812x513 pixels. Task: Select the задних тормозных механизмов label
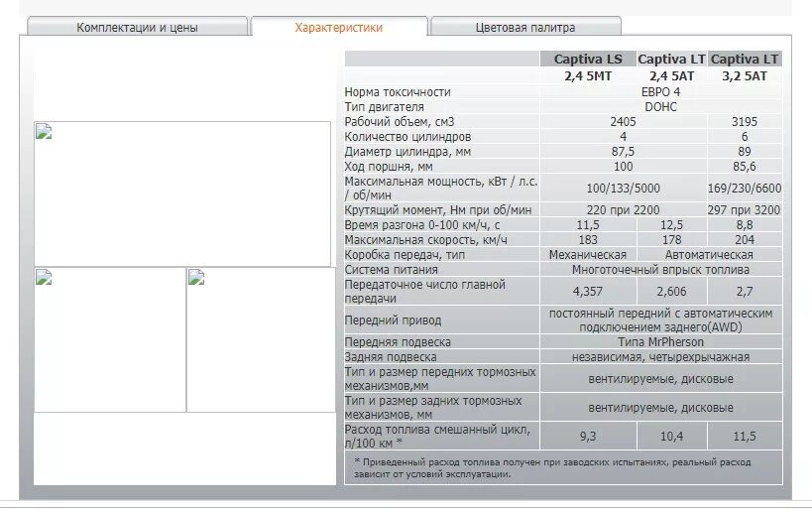pyautogui.click(x=433, y=408)
